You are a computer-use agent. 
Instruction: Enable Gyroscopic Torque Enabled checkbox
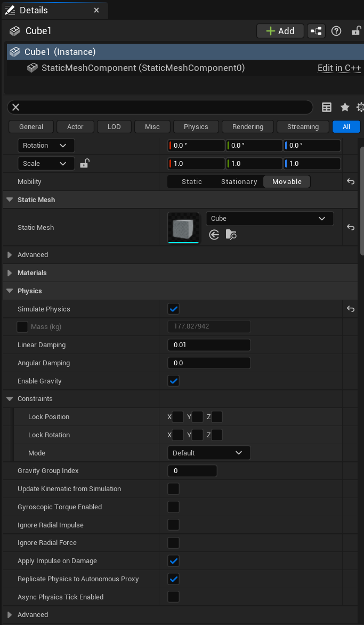(174, 507)
